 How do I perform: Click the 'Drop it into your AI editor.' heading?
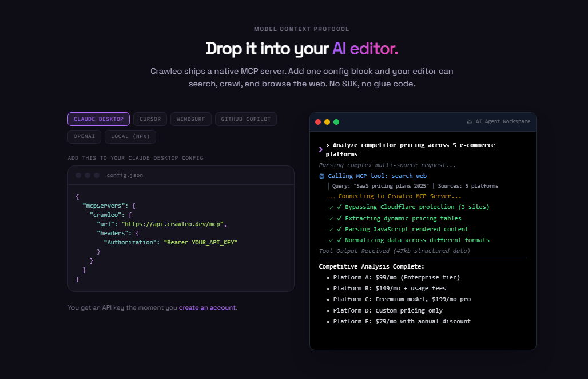click(302, 49)
